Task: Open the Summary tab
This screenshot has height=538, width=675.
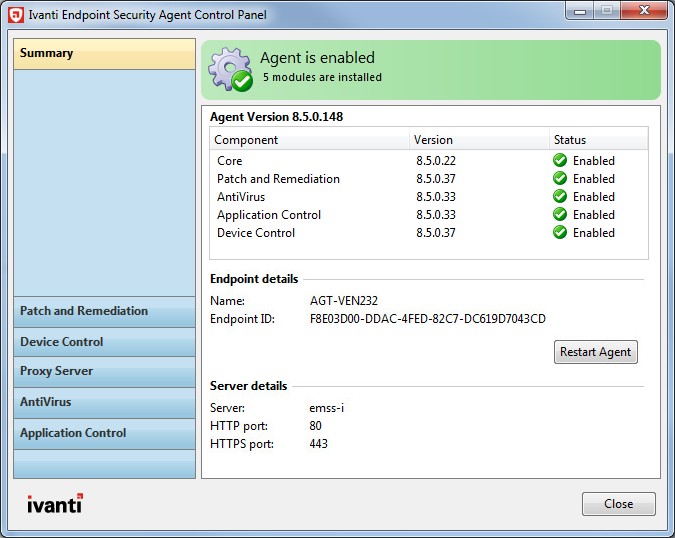Action: pos(104,54)
